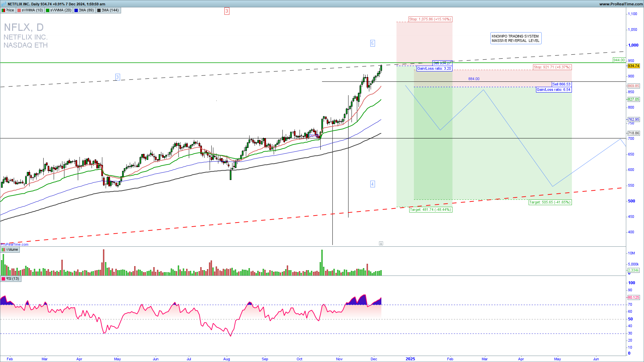This screenshot has width=644, height=362.
Task: Select the eVWMA (10) indicator label
Action: click(x=30, y=10)
